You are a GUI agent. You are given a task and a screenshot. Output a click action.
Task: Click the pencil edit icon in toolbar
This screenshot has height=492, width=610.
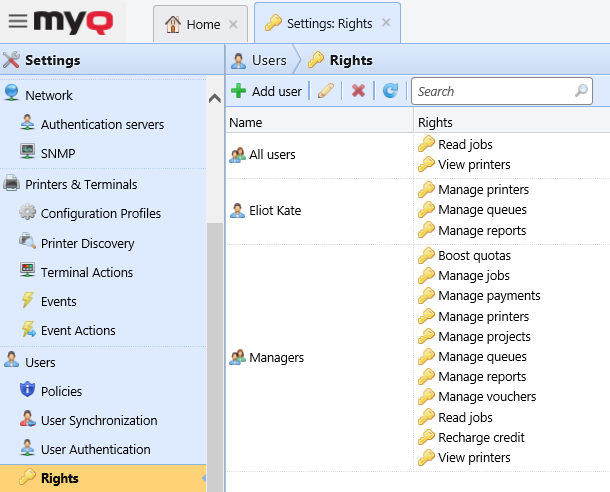325,91
